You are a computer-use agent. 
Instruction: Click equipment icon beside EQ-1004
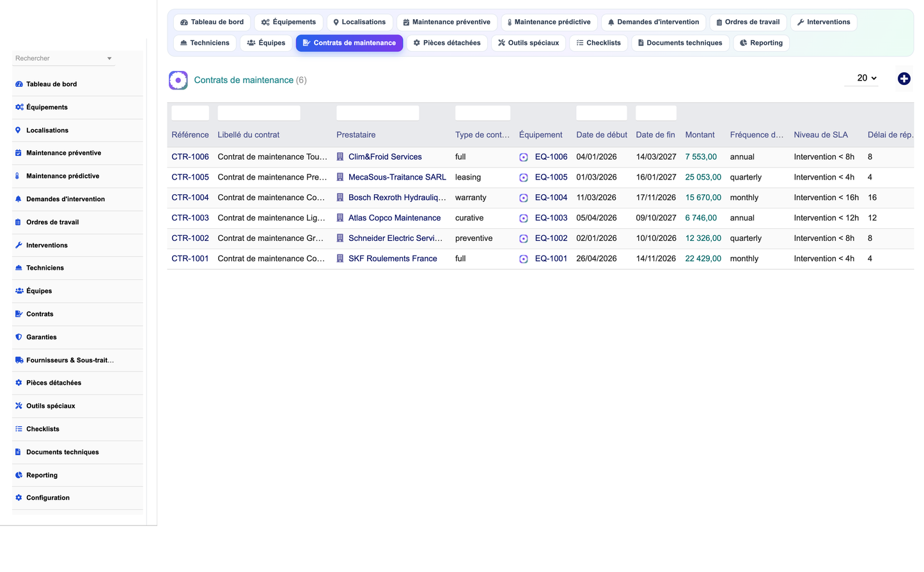524,198
